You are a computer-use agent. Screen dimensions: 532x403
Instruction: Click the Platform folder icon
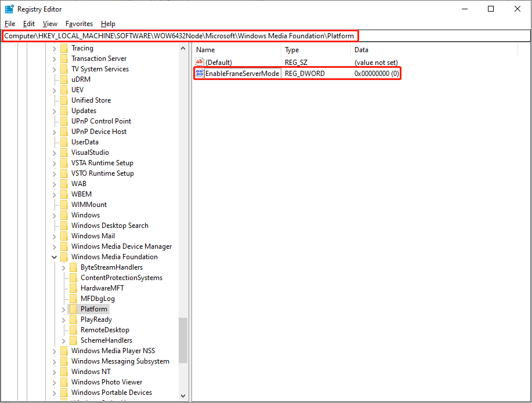pos(73,310)
